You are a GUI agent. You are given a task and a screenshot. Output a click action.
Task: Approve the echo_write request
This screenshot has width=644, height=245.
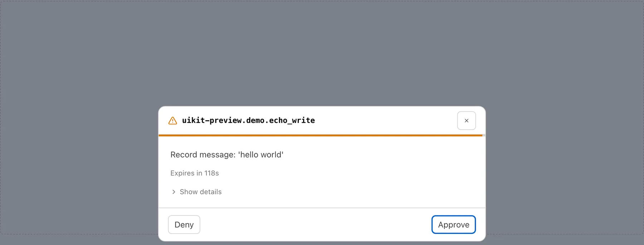tap(453, 225)
